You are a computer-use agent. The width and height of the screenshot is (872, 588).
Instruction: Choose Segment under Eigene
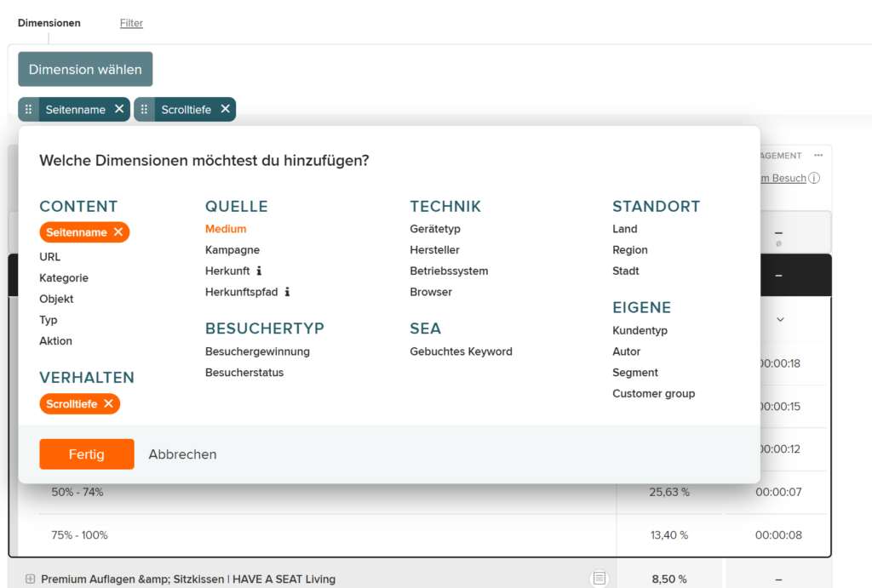(635, 373)
